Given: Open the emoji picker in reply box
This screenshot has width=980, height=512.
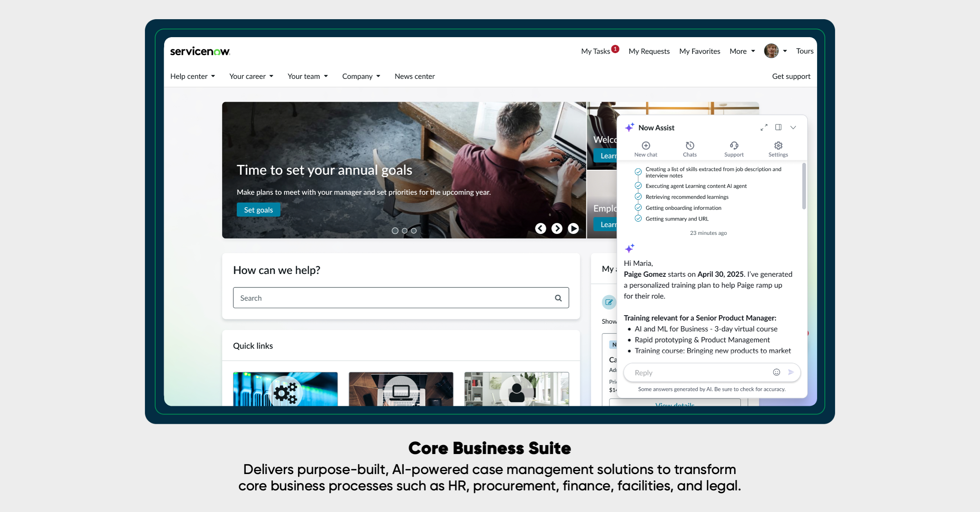Looking at the screenshot, I should point(776,372).
